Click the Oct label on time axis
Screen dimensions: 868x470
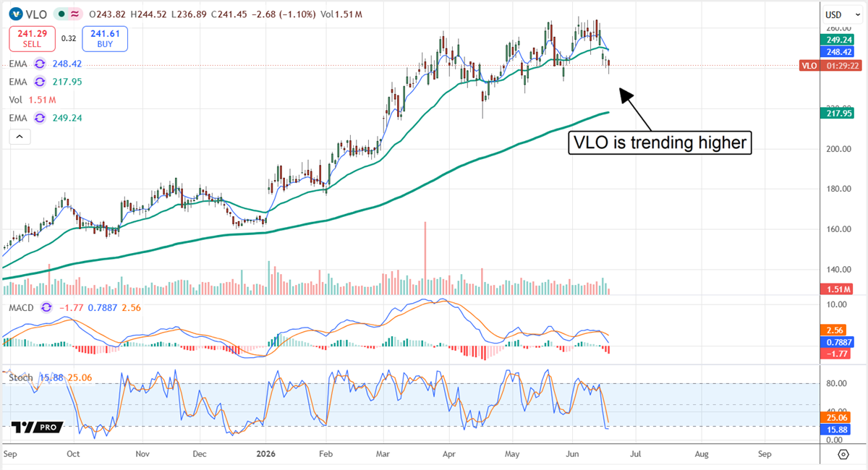tap(72, 455)
